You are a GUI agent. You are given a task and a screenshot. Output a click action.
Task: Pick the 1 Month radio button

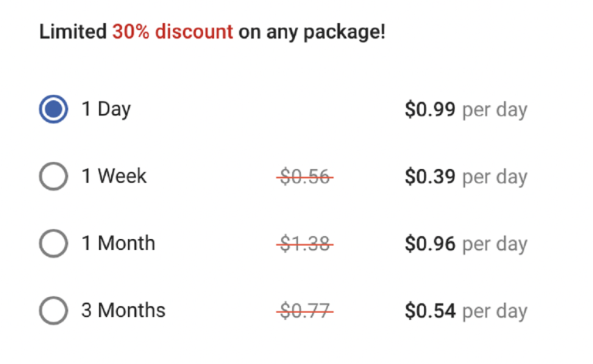pos(53,244)
